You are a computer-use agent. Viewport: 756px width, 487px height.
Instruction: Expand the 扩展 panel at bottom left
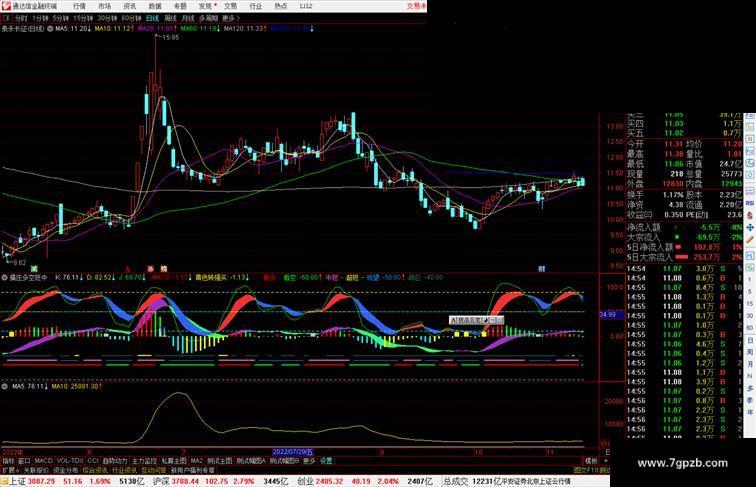11,470
